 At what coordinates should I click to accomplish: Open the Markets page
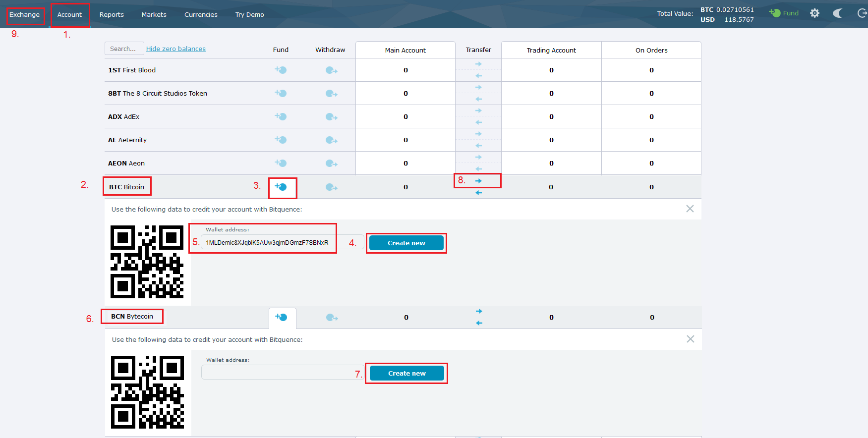click(154, 15)
